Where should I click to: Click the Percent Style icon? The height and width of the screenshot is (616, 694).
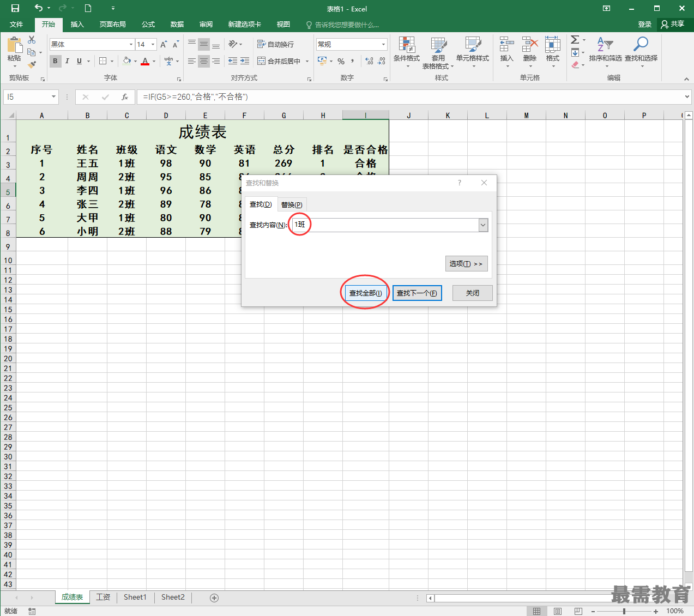[341, 61]
